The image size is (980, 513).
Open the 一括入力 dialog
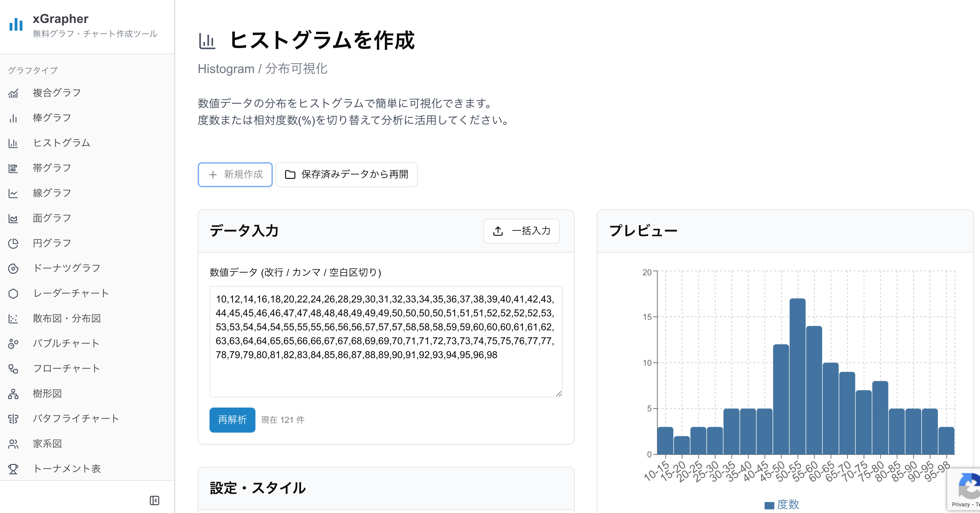point(522,231)
